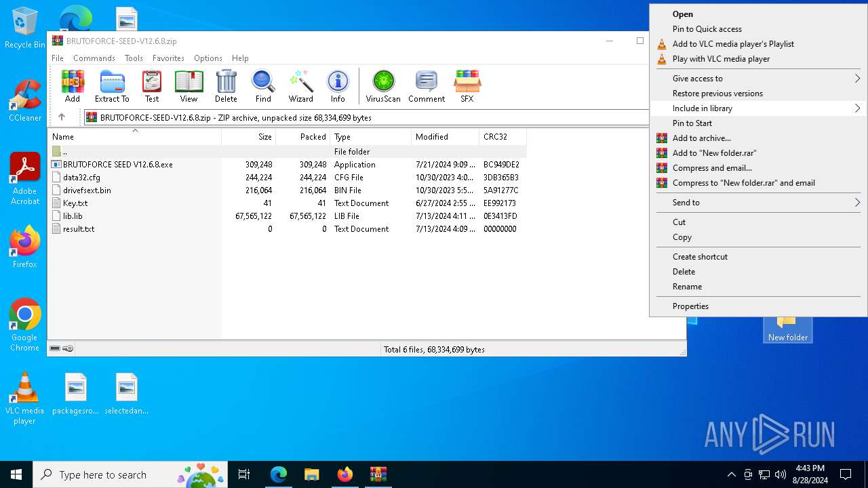Choose Create shortcut

coord(758,257)
